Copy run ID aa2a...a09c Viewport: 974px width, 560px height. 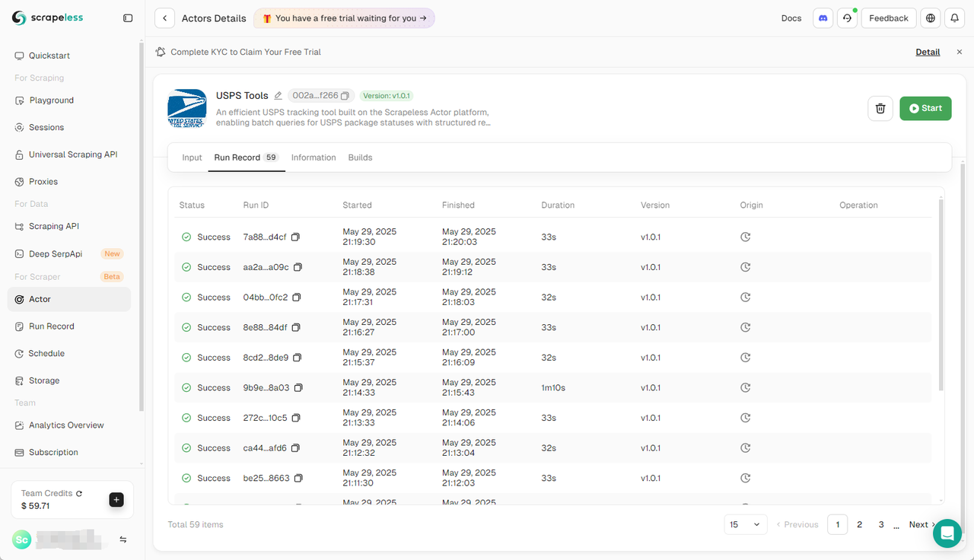(298, 267)
